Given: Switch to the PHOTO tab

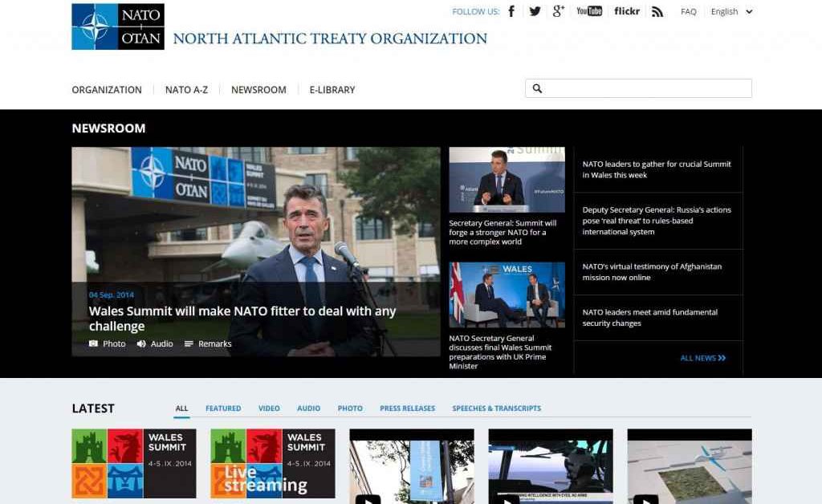Looking at the screenshot, I should pos(350,408).
